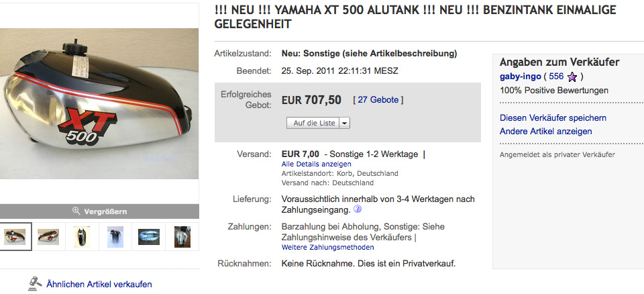
Task: Open seller gaby-ingo profile
Action: tap(520, 76)
